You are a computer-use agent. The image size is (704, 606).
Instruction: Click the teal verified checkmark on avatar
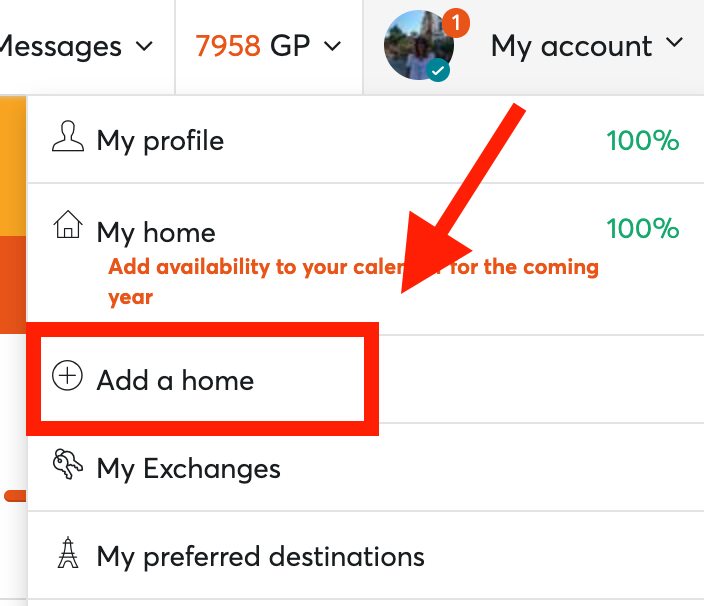click(438, 70)
